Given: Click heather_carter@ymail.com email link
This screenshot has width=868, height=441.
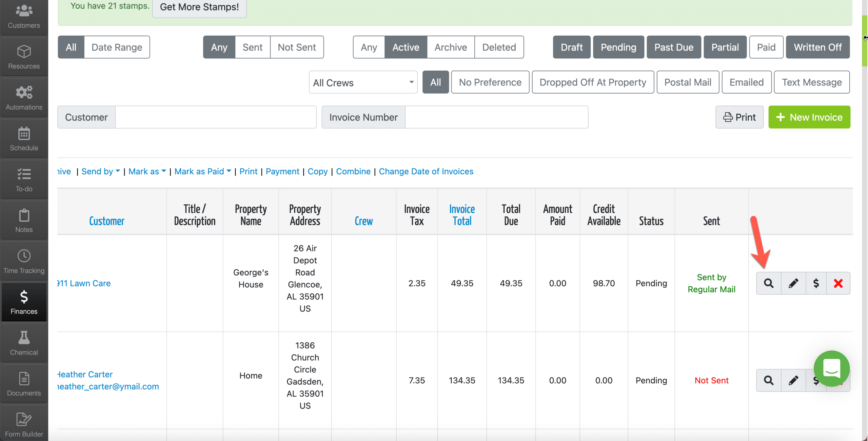Looking at the screenshot, I should 108,386.
